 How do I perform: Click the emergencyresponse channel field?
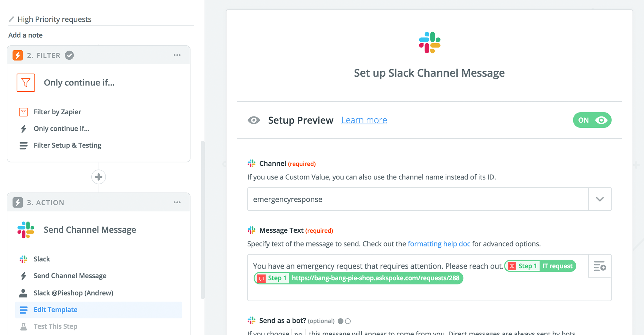(x=418, y=199)
